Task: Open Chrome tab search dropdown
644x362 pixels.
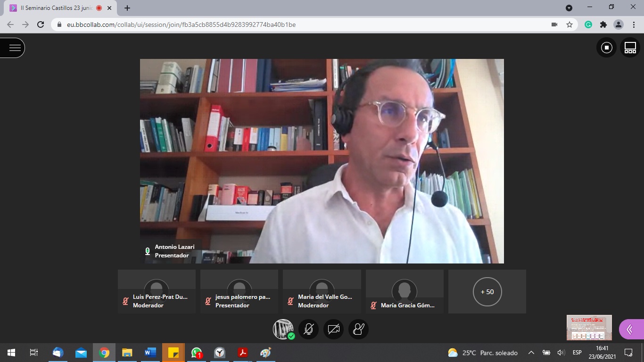Action: click(569, 8)
